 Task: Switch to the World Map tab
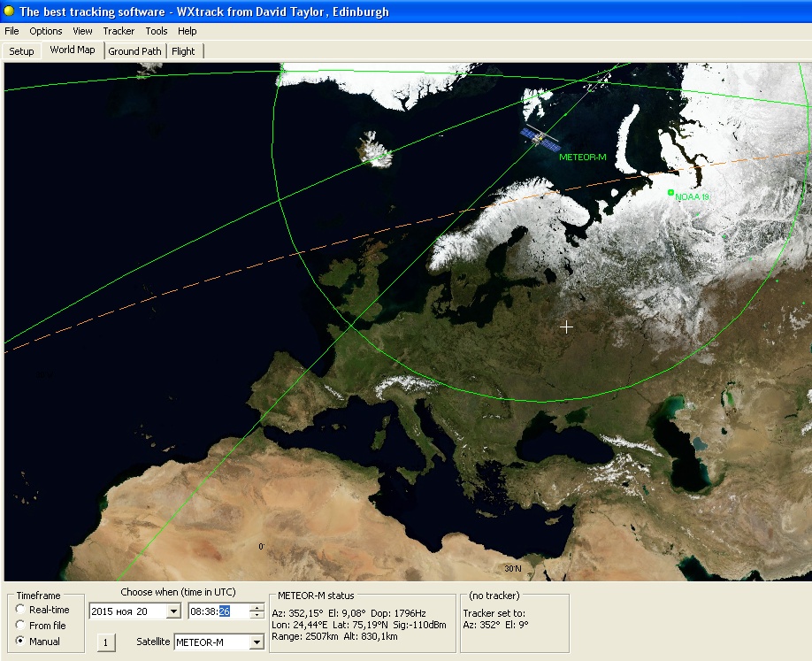click(x=73, y=50)
